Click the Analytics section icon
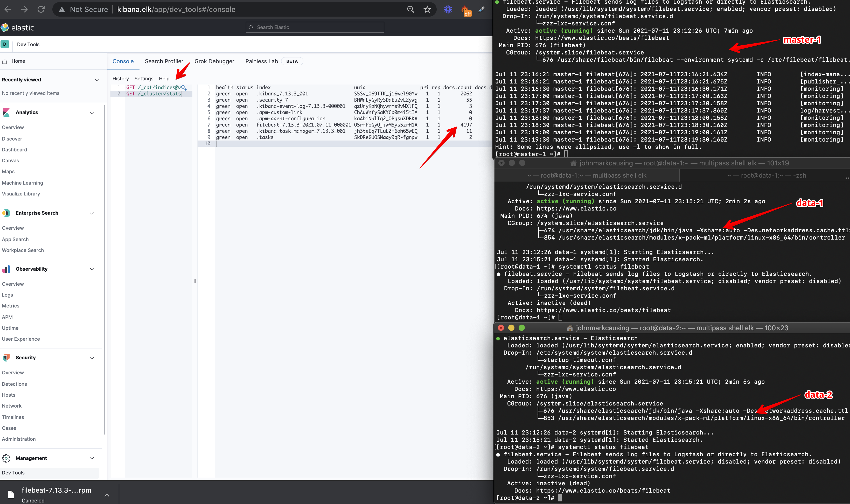Viewport: 850px width, 504px height. (6, 113)
